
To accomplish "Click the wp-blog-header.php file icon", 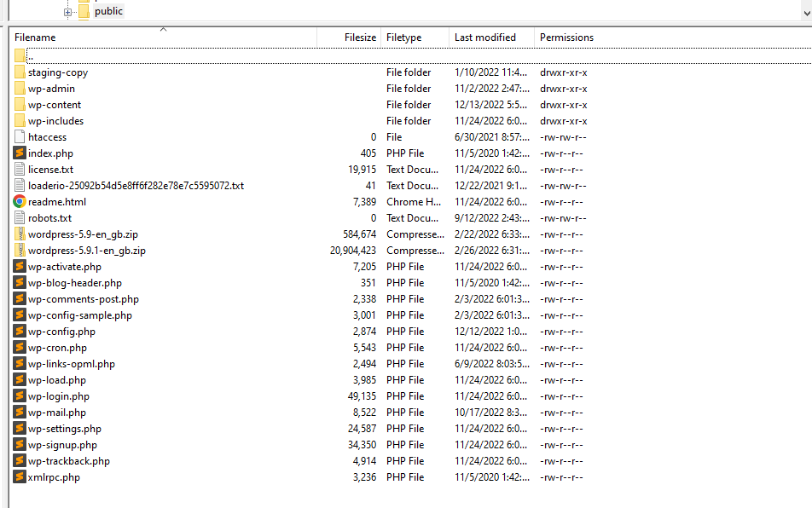I will tap(20, 282).
